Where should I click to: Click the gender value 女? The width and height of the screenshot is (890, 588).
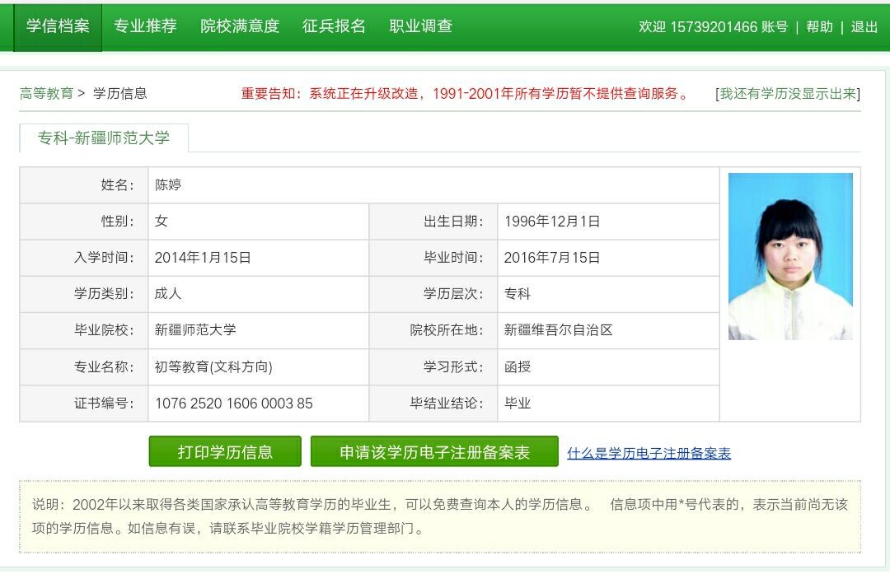tap(162, 222)
